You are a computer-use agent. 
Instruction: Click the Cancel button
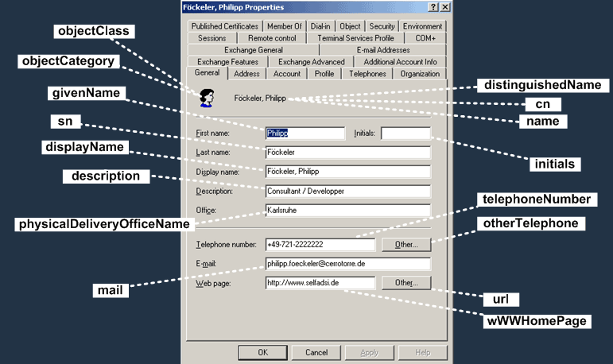(x=316, y=352)
